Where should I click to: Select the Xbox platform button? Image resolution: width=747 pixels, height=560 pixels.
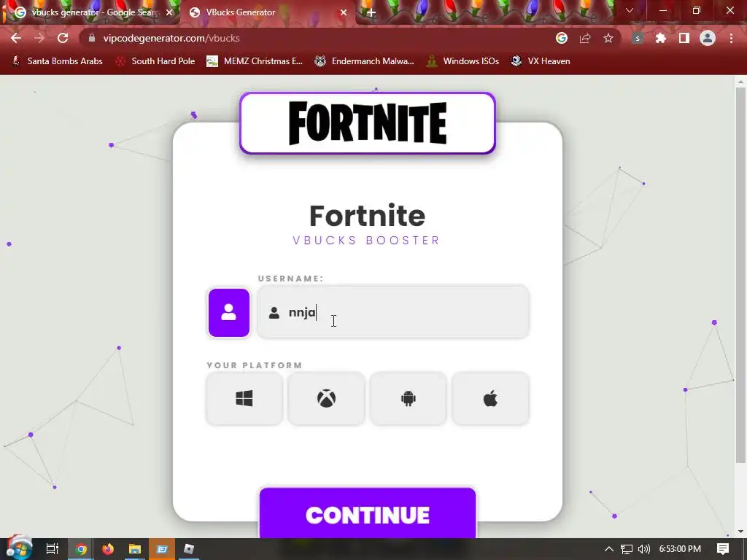[x=326, y=398]
